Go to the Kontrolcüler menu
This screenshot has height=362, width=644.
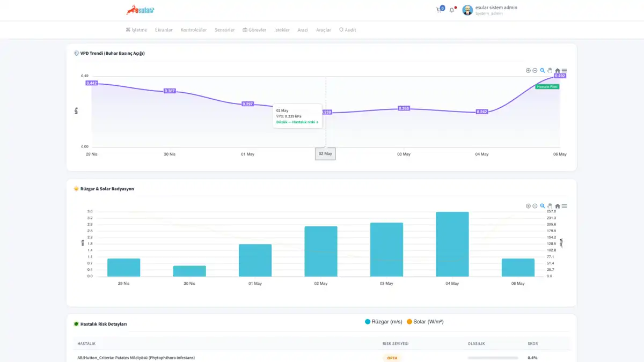[x=194, y=30]
